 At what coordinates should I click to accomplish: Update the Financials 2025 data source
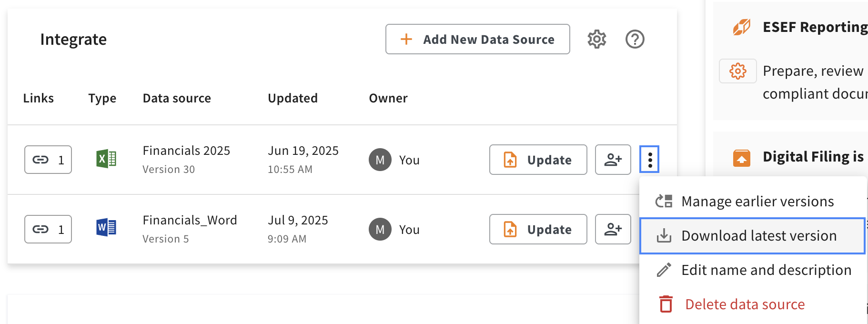point(538,160)
